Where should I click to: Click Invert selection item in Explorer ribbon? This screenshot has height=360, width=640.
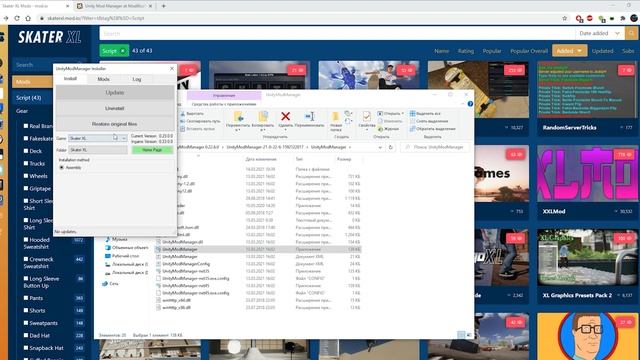pos(433,129)
